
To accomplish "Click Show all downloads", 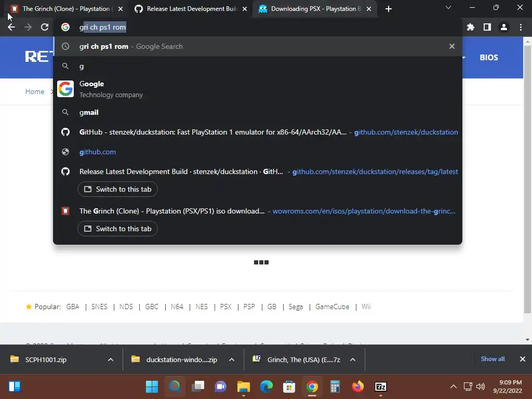I will click(x=493, y=359).
